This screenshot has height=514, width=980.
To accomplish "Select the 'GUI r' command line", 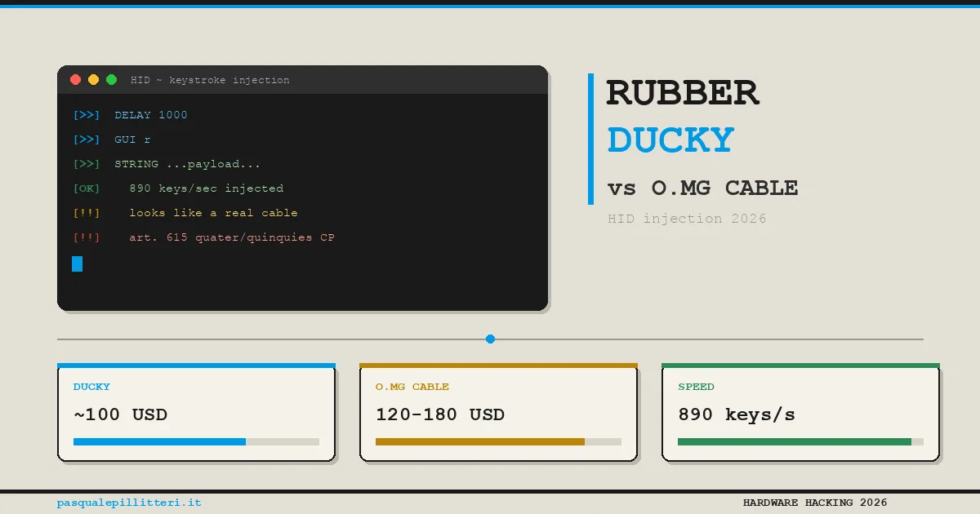I will coord(132,140).
